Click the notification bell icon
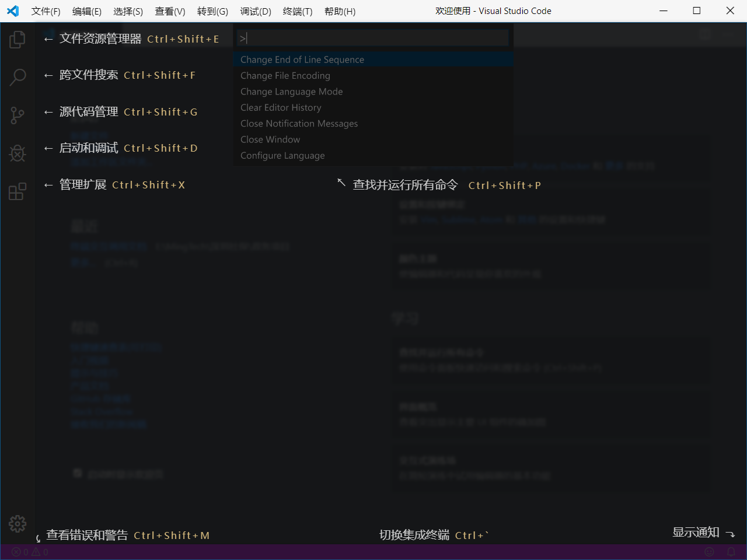Screen dimensions: 747x560 point(731,552)
